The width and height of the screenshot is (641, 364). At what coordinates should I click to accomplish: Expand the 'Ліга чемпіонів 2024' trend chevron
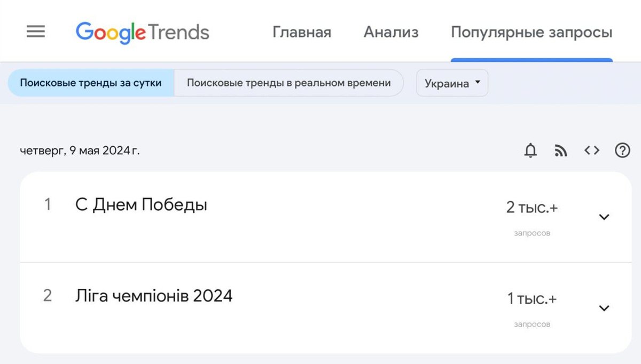(x=604, y=308)
